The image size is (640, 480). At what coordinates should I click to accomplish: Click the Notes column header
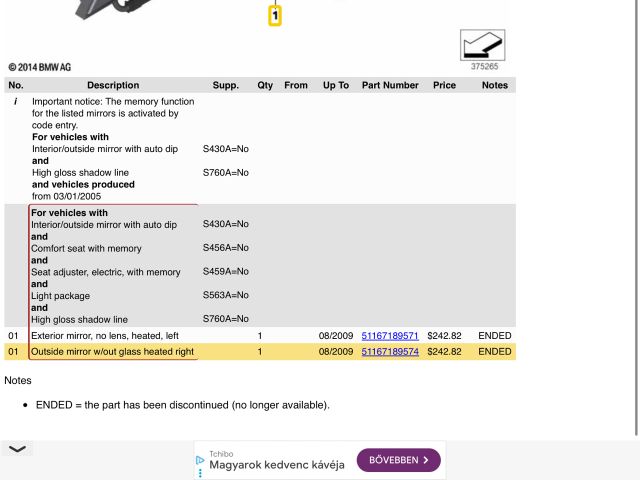tap(494, 85)
